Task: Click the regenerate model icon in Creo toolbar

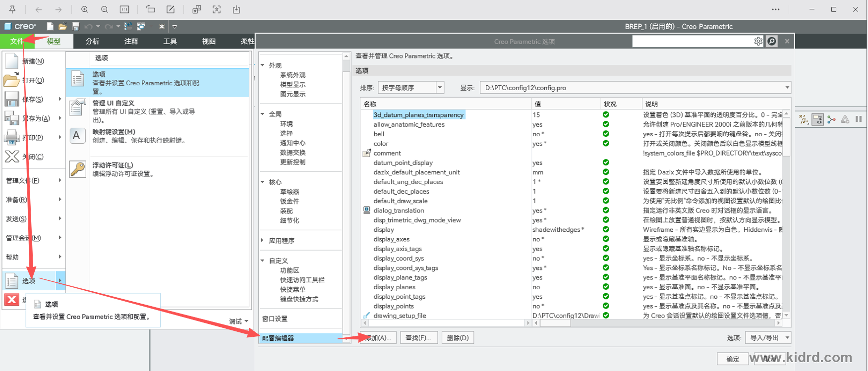Action: point(128,26)
